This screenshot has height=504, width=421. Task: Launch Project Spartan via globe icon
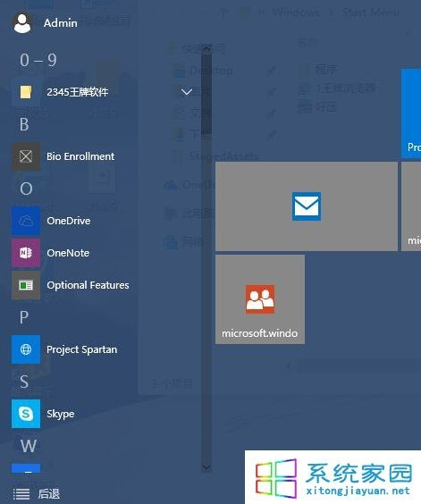pyautogui.click(x=26, y=349)
